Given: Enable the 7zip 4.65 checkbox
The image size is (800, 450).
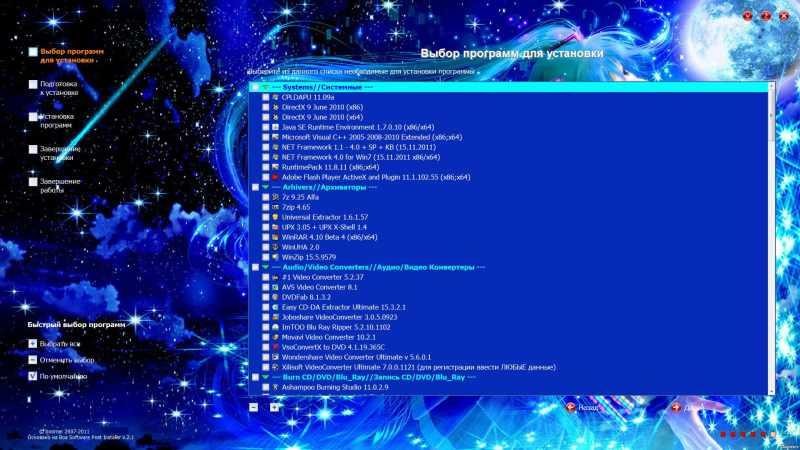Looking at the screenshot, I should [x=265, y=207].
